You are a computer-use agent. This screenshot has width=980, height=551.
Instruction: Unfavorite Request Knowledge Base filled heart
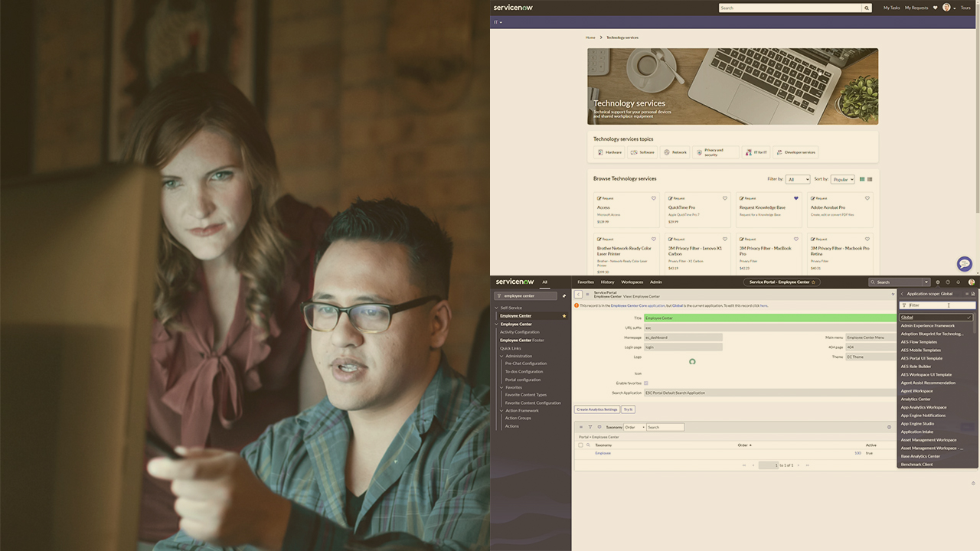pos(796,198)
